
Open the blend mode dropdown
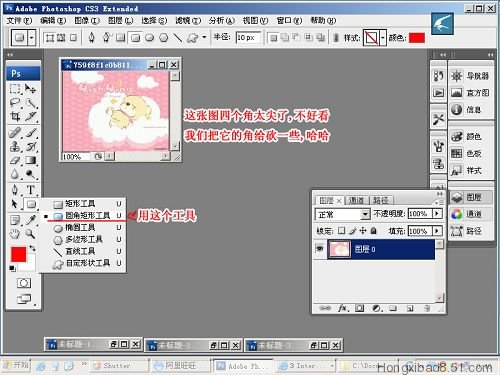343,214
